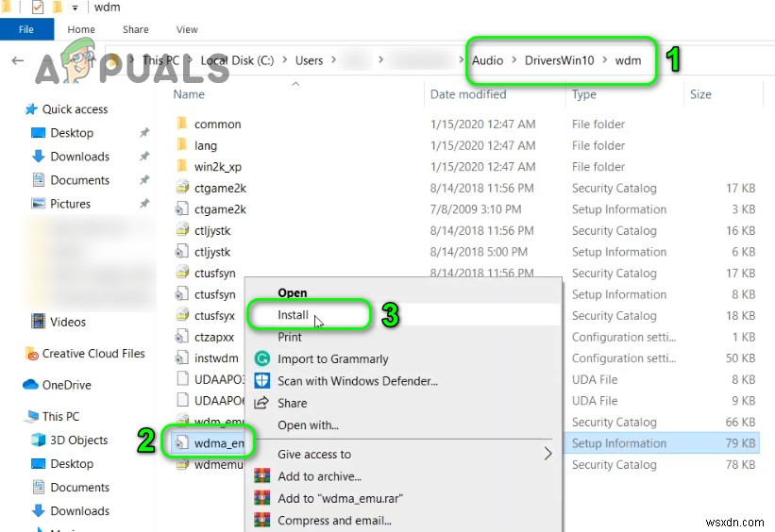Image resolution: width=775 pixels, height=532 pixels.
Task: Click the Grammarly icon in context menu
Action: (x=262, y=358)
